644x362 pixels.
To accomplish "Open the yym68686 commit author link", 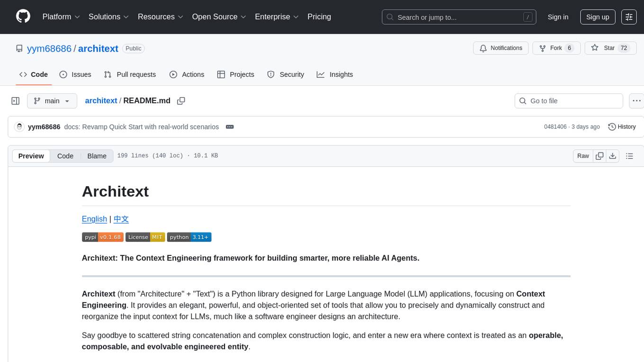I will click(44, 127).
